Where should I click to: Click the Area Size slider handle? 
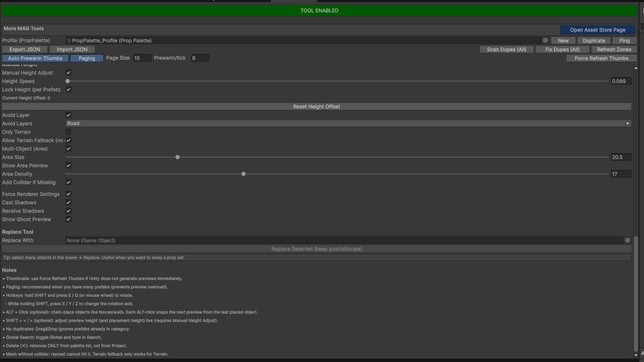pyautogui.click(x=178, y=157)
